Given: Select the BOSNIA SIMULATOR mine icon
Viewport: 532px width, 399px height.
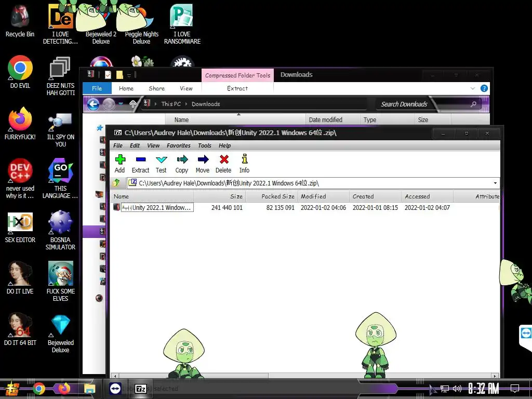Looking at the screenshot, I should tap(60, 230).
